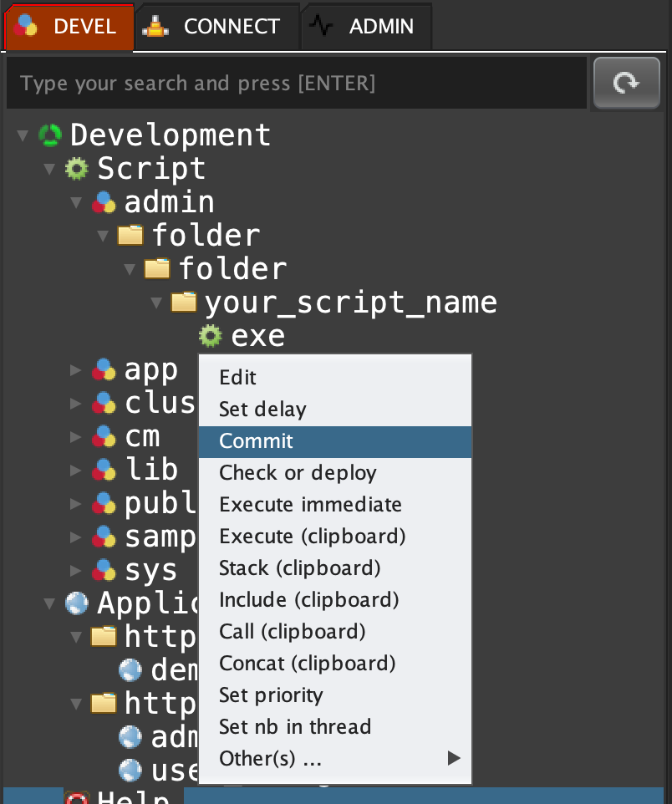Switch to the CONNECT tab

click(x=216, y=26)
